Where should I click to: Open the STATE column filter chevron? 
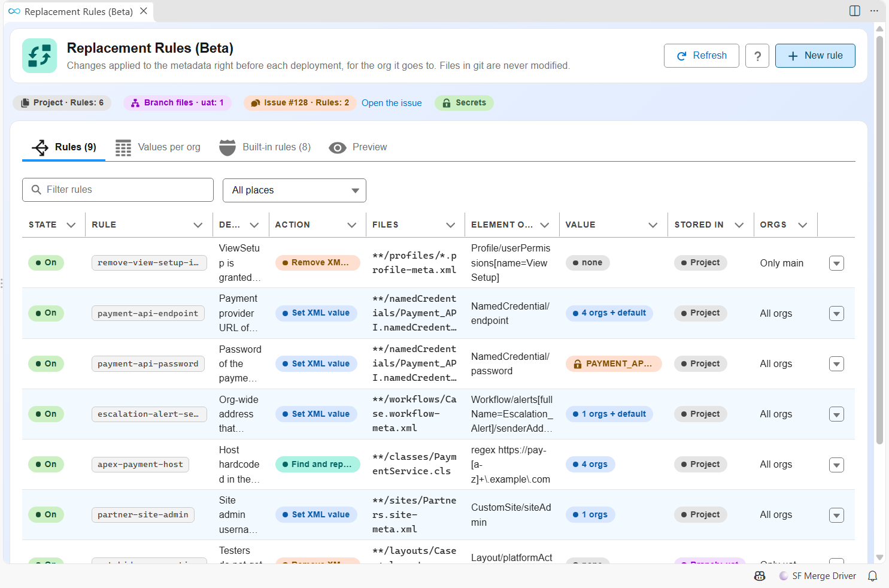pos(71,225)
